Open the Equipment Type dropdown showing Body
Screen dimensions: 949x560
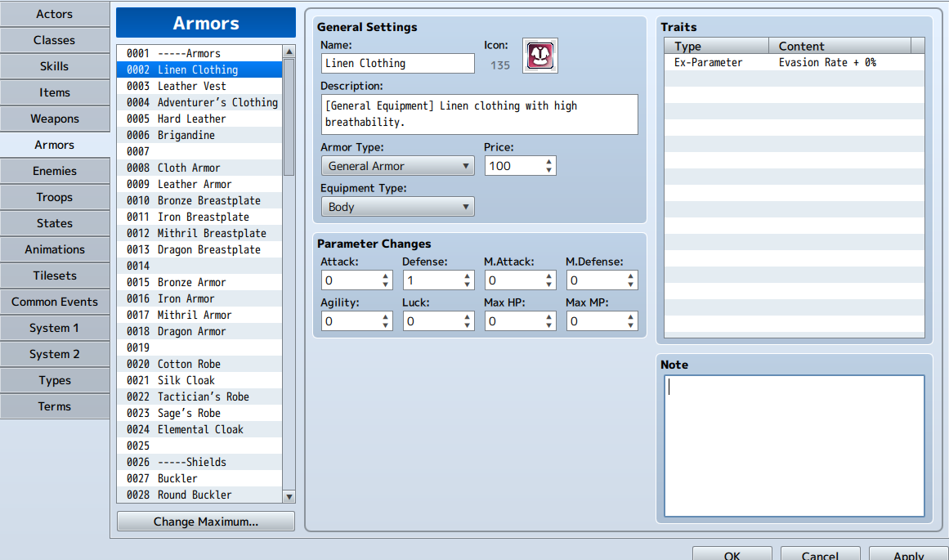[397, 206]
